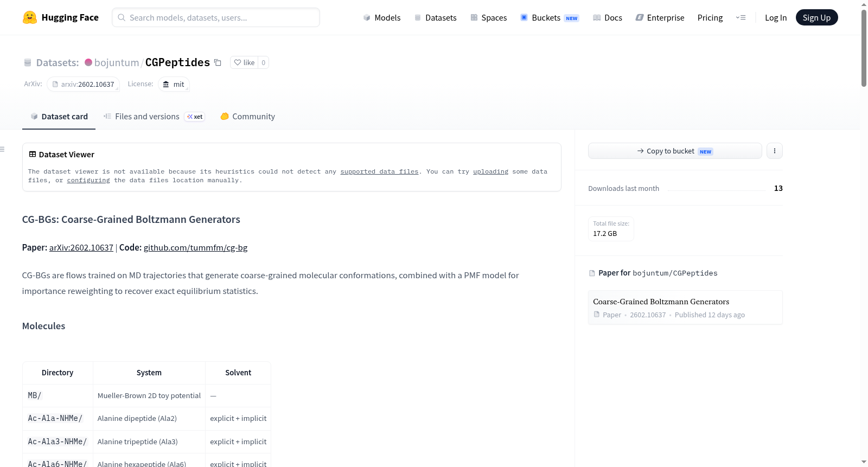Viewport: 868px width, 467px height.
Task: Visit the Pricing page
Action: point(710,17)
